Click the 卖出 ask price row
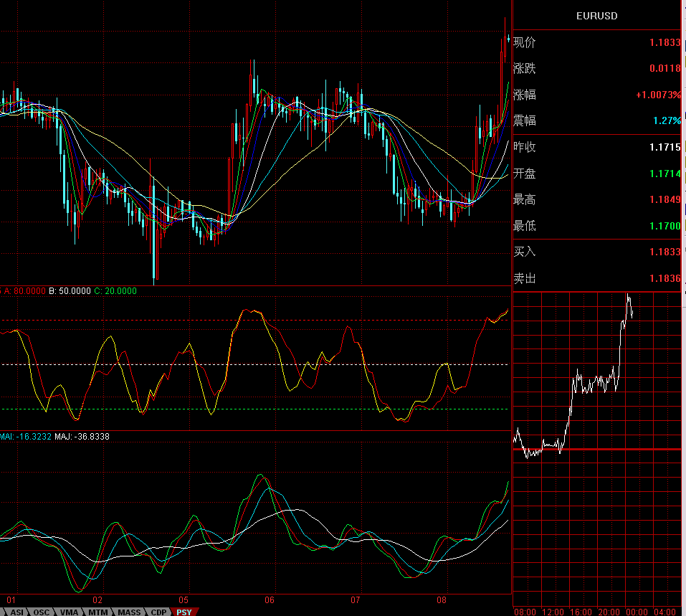 596,278
